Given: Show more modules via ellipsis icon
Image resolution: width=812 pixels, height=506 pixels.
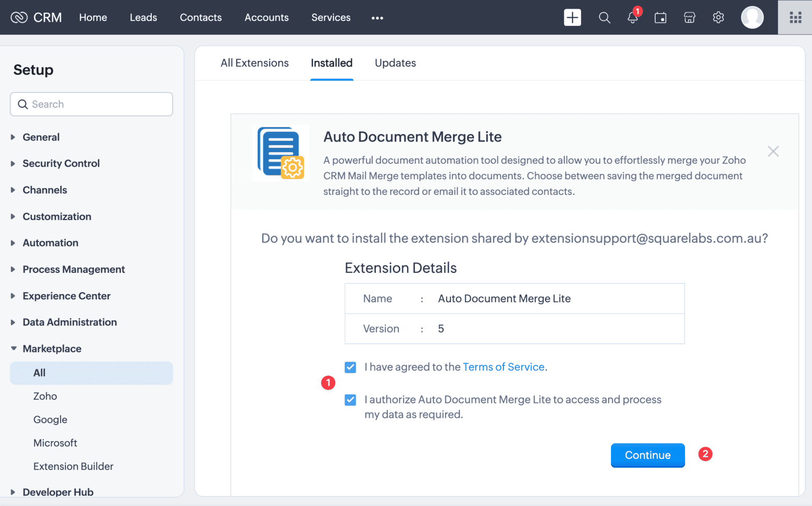Looking at the screenshot, I should pyautogui.click(x=377, y=18).
